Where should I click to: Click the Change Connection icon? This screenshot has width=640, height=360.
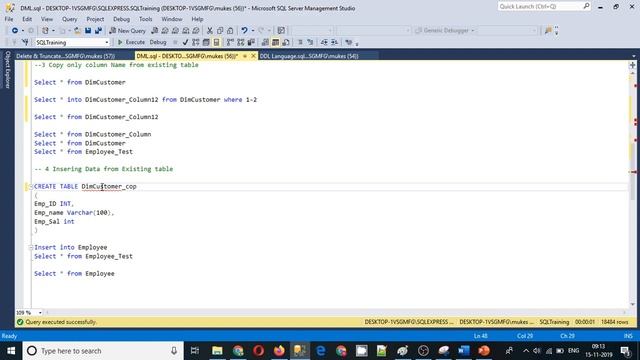(25, 42)
